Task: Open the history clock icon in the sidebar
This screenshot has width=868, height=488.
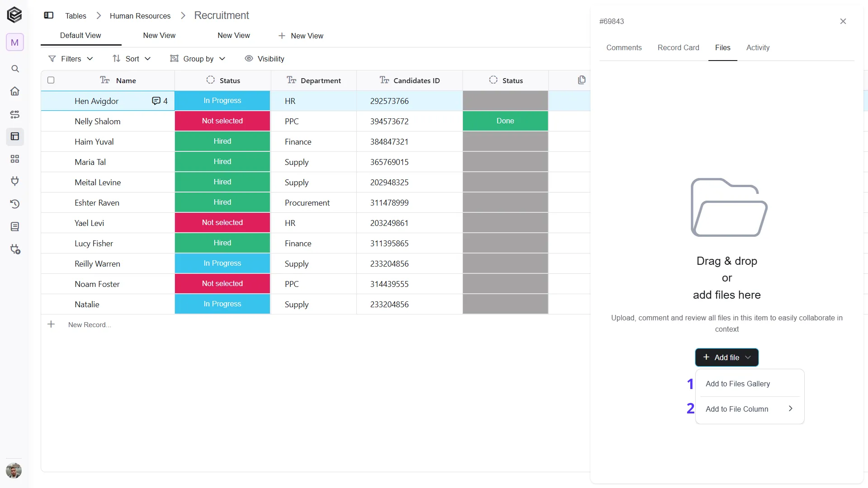Action: 15,204
